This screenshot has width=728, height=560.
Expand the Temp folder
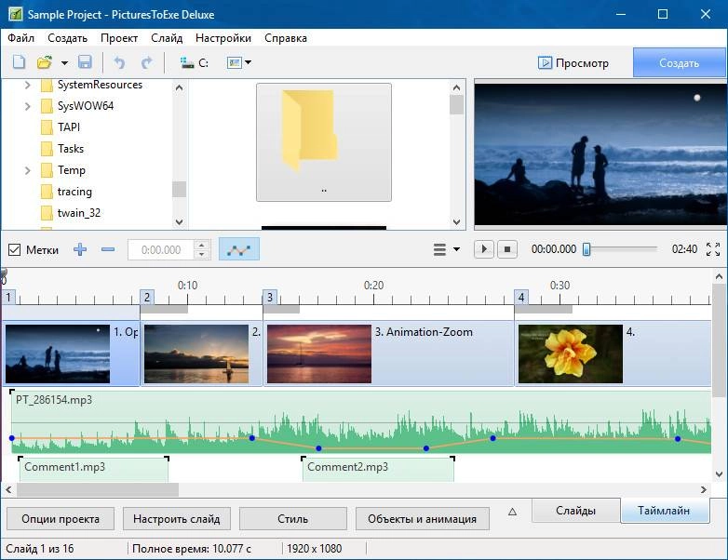coord(27,170)
